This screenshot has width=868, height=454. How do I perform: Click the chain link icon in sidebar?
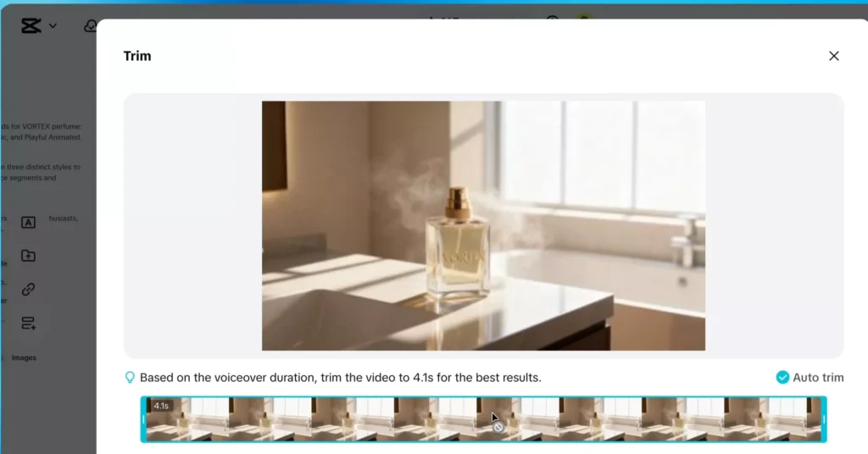coord(28,290)
